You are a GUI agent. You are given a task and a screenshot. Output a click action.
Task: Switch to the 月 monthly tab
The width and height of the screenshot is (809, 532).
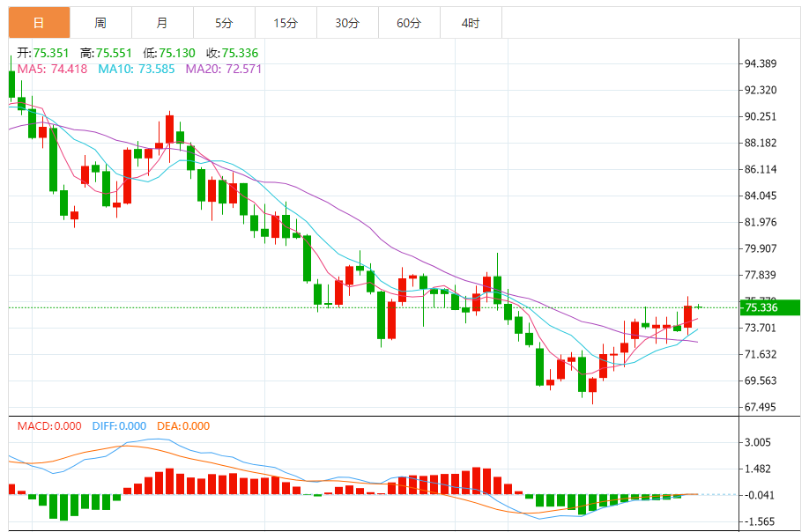click(x=162, y=23)
